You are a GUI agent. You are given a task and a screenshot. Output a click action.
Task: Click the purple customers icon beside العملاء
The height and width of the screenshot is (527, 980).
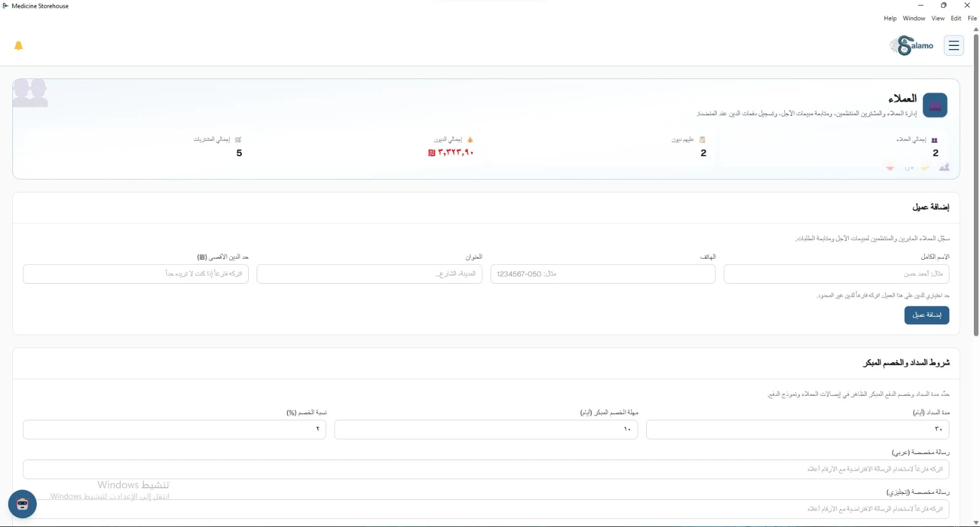(935, 105)
